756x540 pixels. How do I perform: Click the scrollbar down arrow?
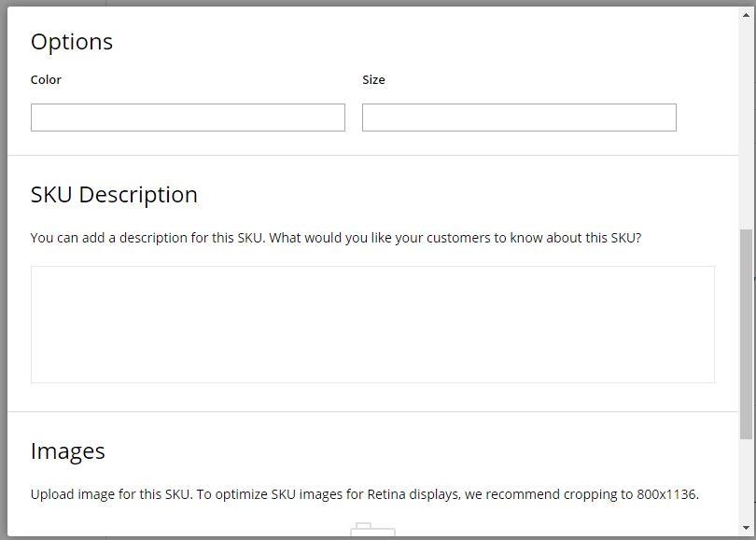746,528
